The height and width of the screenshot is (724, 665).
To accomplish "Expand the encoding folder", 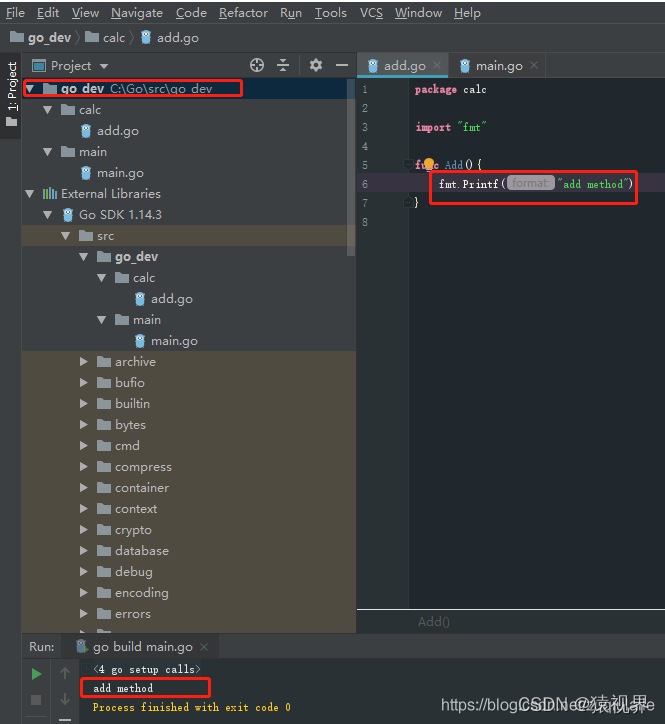I will point(84,592).
